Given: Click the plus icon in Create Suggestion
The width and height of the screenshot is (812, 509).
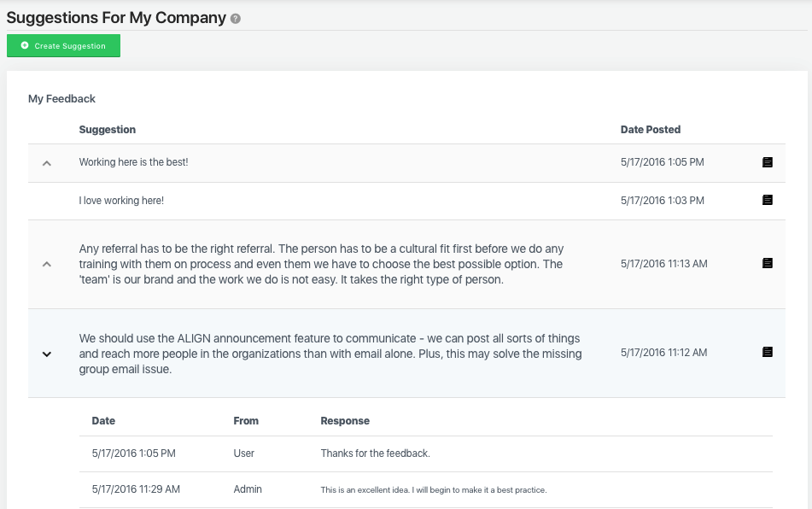Looking at the screenshot, I should pyautogui.click(x=25, y=45).
